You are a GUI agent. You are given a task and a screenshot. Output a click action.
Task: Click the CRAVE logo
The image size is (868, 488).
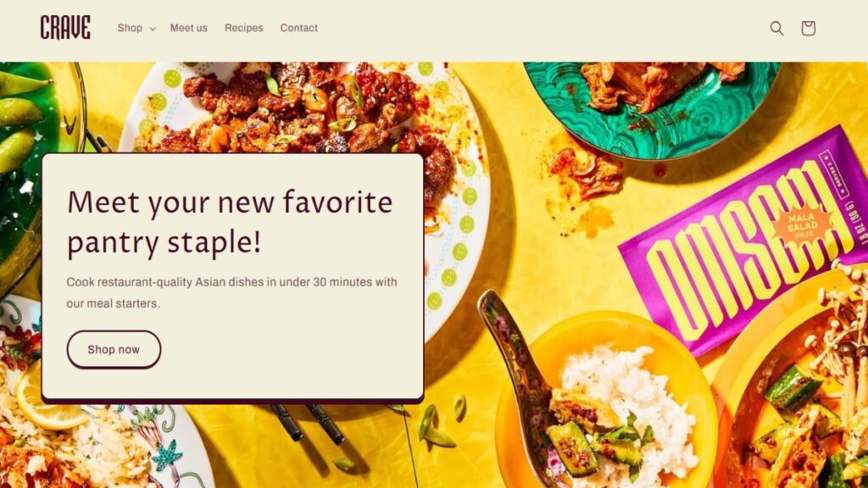pos(65,28)
